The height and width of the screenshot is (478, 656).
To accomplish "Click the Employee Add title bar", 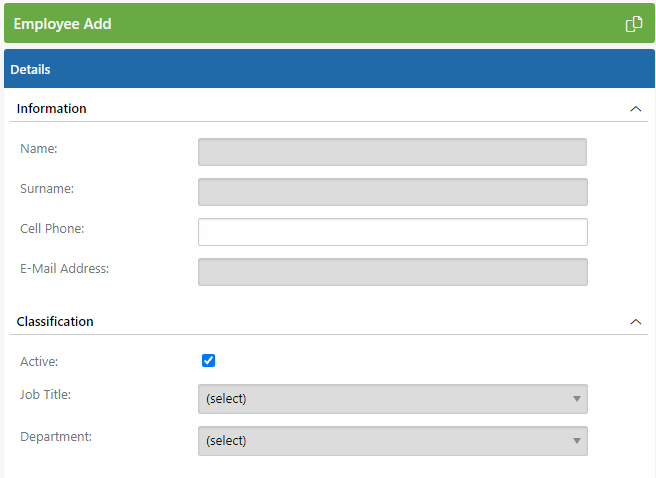I will coord(329,23).
